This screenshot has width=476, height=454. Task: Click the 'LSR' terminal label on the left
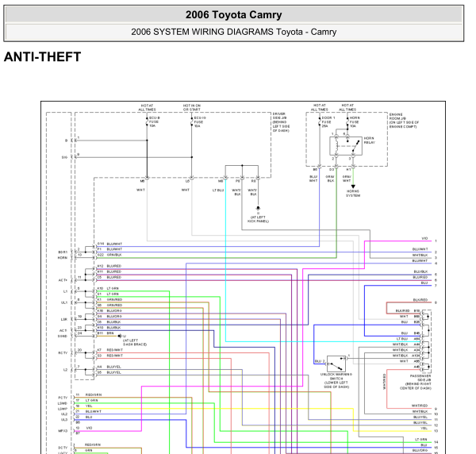pyautogui.click(x=63, y=320)
